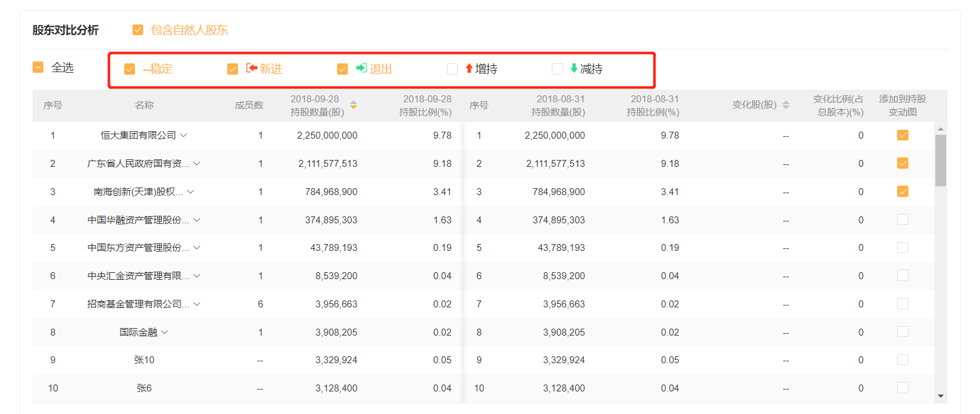Image resolution: width=980 pixels, height=414 pixels.
Task: Expand 中国华融资产管理股份 row chevron
Action: click(x=197, y=220)
